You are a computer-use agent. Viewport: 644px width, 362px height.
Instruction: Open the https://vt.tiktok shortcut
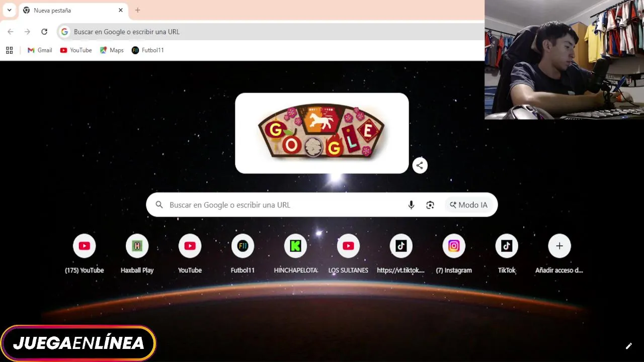pyautogui.click(x=401, y=254)
